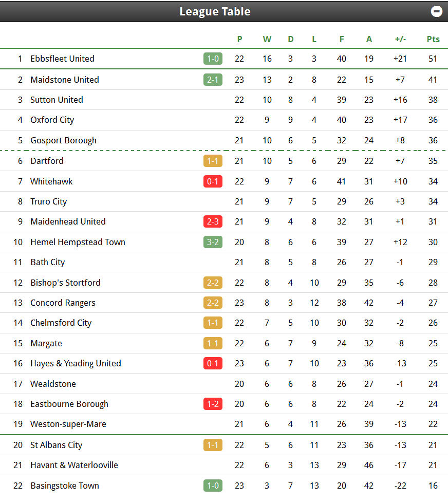Select Eastbourne Borough's 1-2 result badge
Image resolution: width=448 pixels, height=503 pixels.
click(213, 404)
